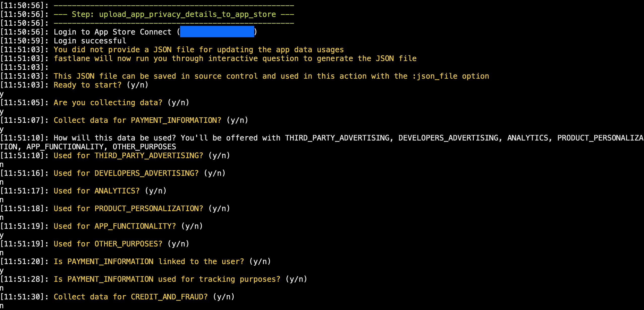Screen dimensions: 644x310
Task: Click the "Used for OTHER_PURPOSES?" prompt
Action: 121,244
